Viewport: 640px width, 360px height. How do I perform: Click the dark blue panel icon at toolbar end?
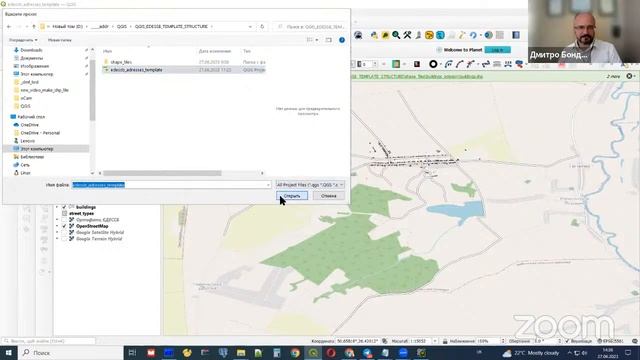pyautogui.click(x=516, y=35)
